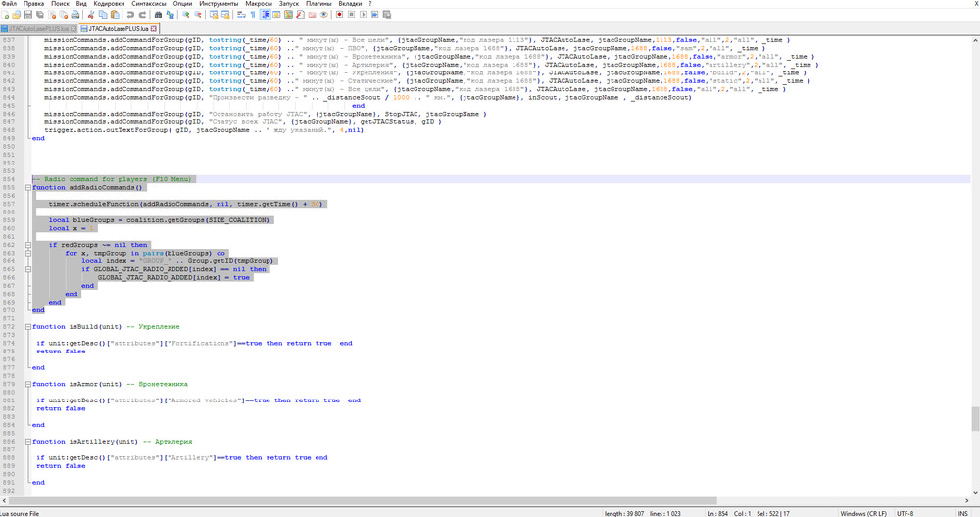Open the Вкладки menu

pyautogui.click(x=350, y=3)
